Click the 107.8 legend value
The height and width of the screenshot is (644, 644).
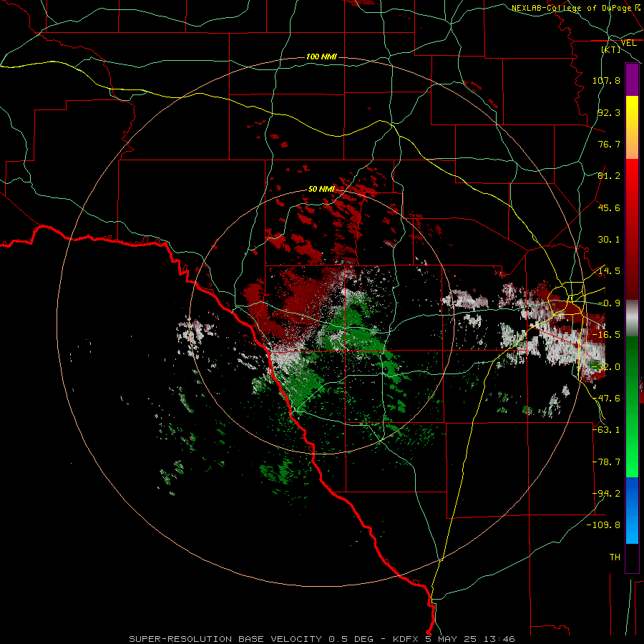click(606, 80)
